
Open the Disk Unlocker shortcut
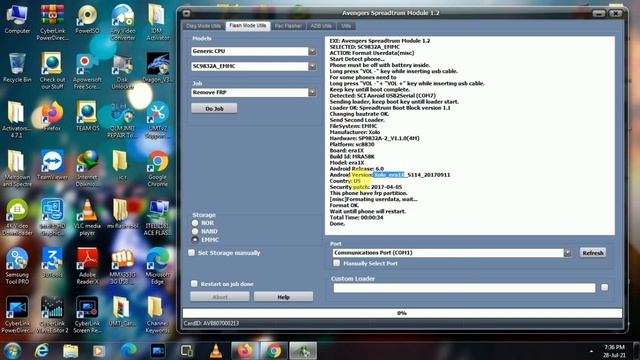pyautogui.click(x=122, y=72)
